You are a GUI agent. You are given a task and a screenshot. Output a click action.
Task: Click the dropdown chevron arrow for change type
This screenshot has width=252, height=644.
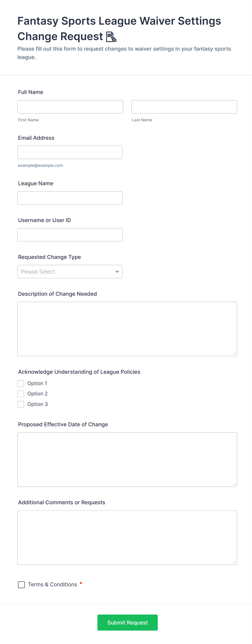coord(117,272)
